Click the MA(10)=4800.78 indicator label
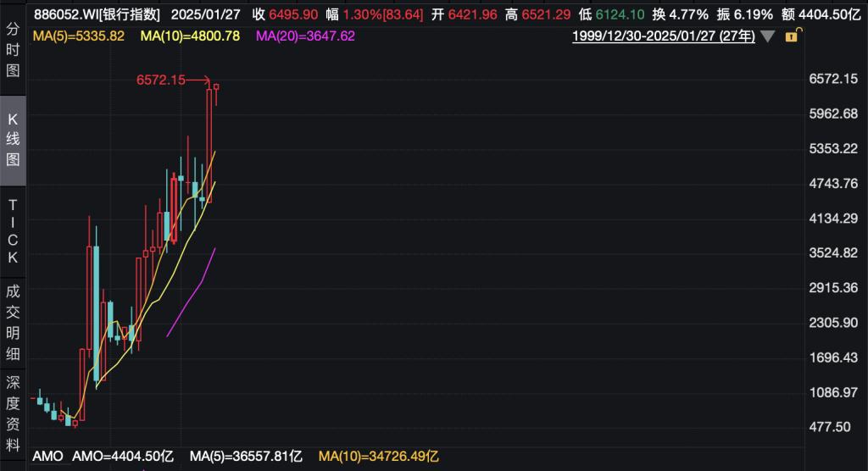The height and width of the screenshot is (471, 868). click(x=190, y=36)
